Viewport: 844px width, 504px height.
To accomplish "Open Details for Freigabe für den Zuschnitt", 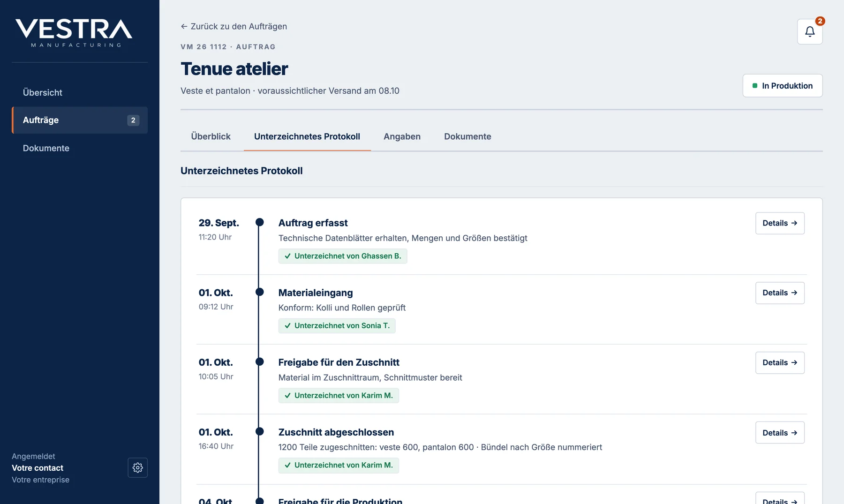I will point(780,363).
